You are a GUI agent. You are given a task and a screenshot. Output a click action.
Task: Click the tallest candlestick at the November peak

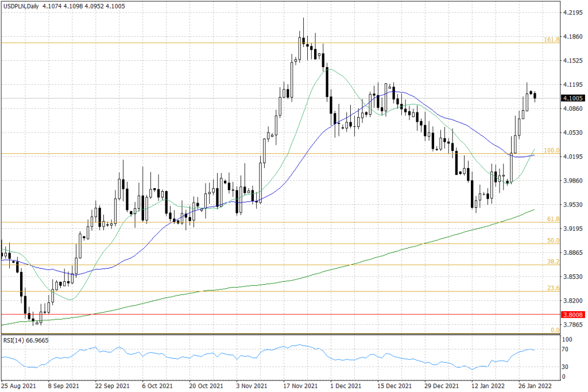click(x=303, y=40)
